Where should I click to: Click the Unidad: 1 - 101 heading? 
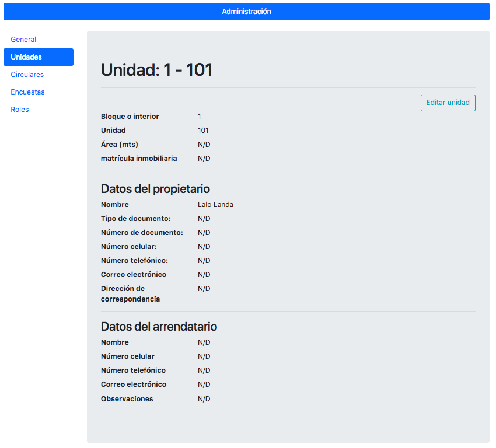pyautogui.click(x=156, y=70)
